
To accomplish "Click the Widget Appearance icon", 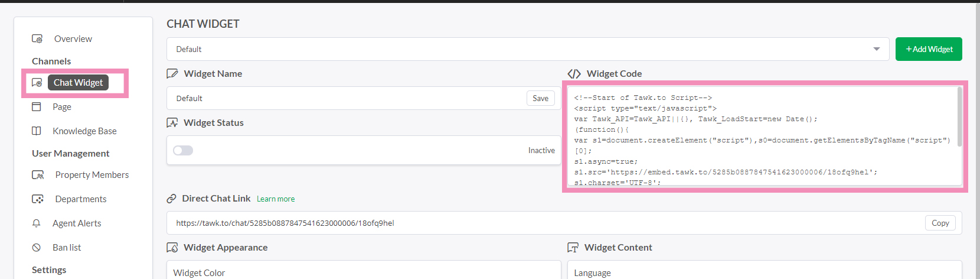I will (x=172, y=248).
